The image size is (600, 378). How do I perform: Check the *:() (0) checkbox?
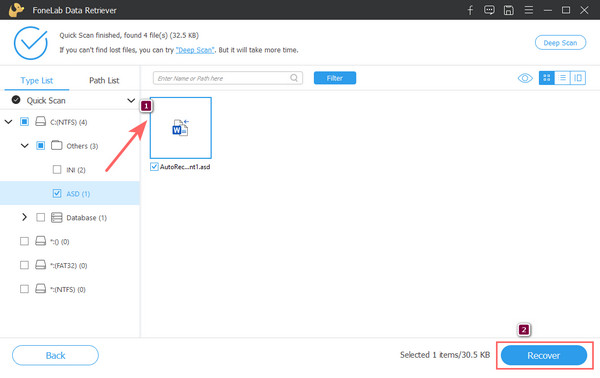(x=24, y=241)
